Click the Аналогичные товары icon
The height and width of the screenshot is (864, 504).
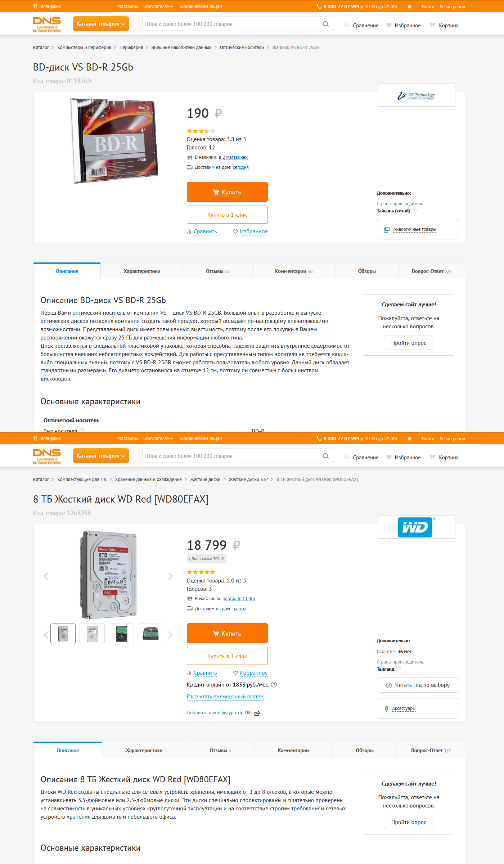pyautogui.click(x=387, y=229)
